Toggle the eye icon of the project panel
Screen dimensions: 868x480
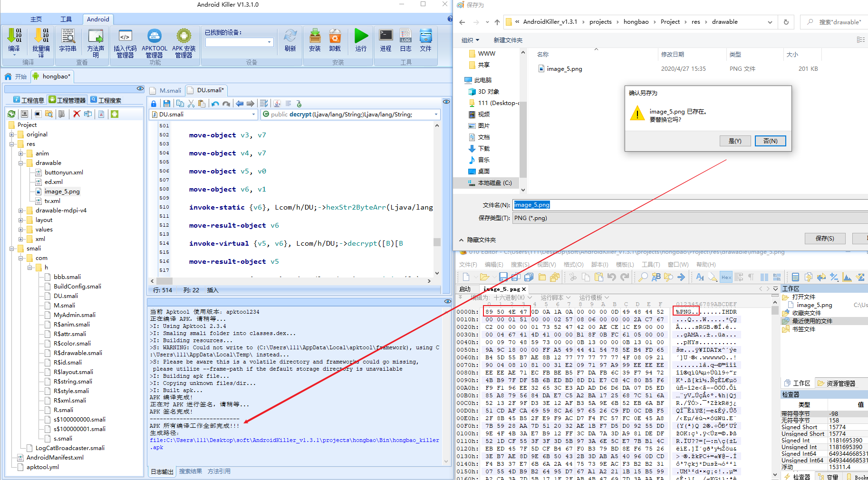140,88
